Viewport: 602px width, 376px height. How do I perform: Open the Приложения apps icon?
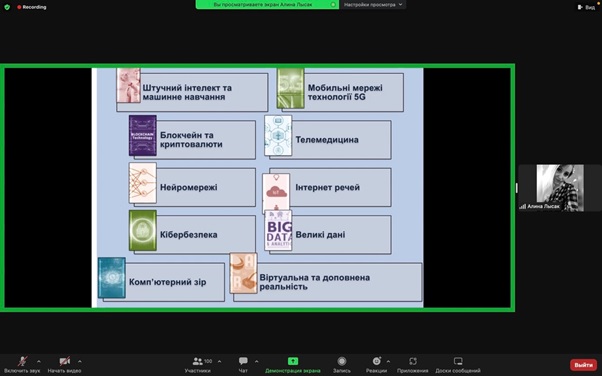click(x=413, y=361)
